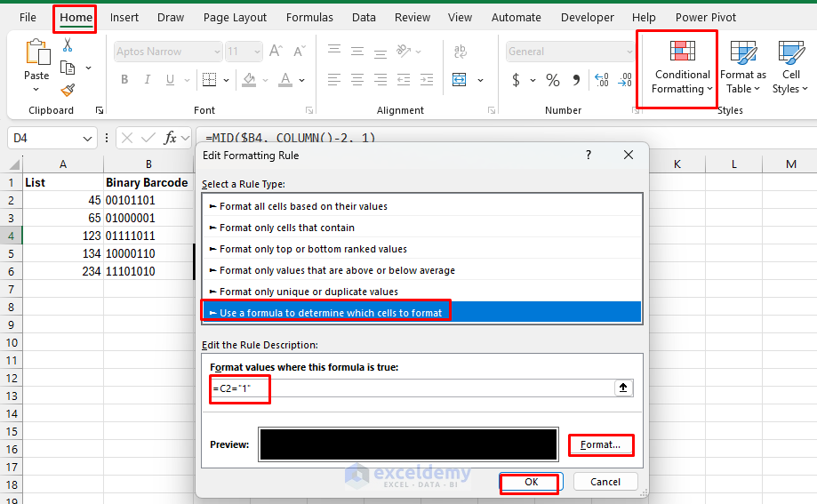Select 'Format only top or bottom ranked values'

(422, 249)
